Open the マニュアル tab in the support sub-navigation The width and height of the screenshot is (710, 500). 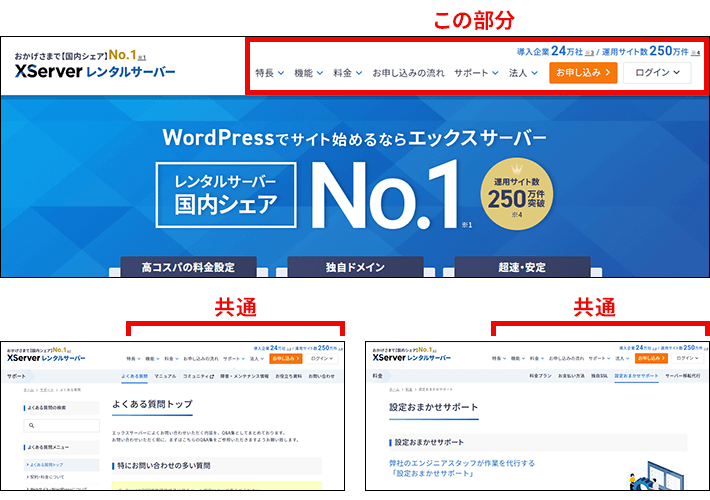165,376
